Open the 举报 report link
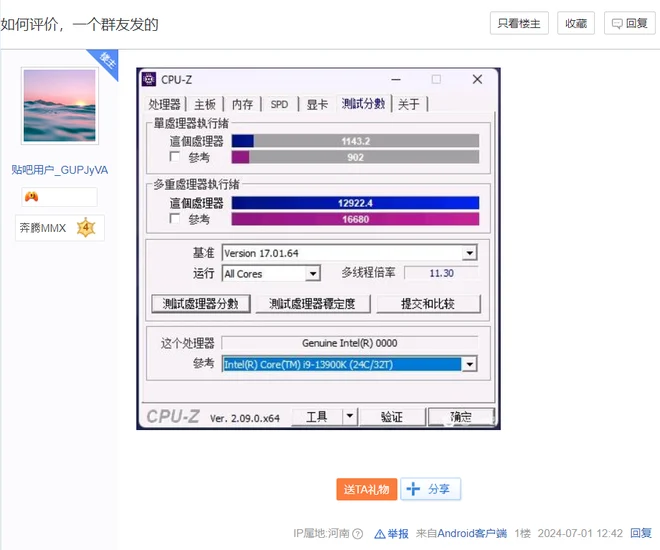 tap(398, 534)
